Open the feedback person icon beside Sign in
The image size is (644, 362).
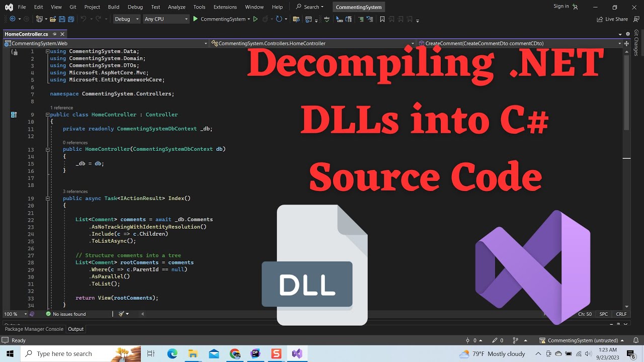coord(575,7)
